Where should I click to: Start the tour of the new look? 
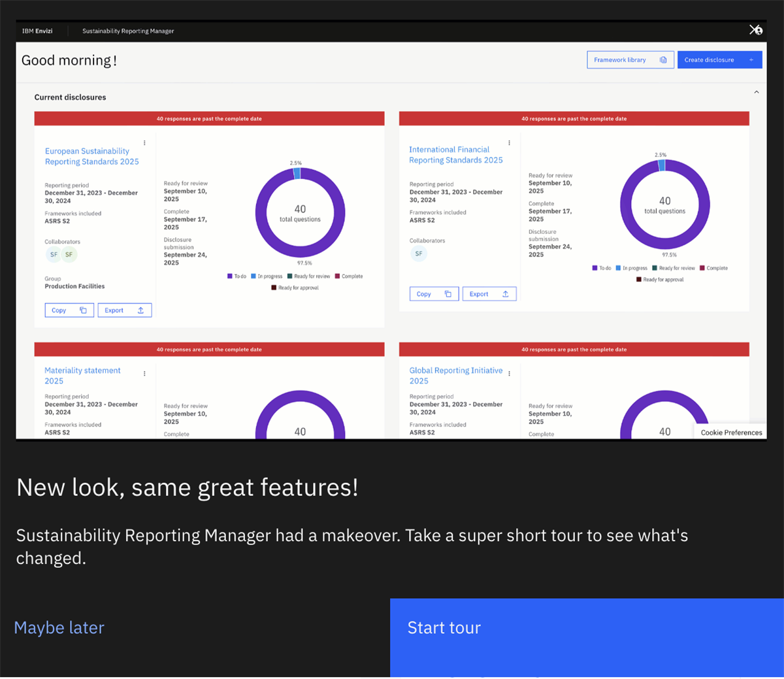587,637
